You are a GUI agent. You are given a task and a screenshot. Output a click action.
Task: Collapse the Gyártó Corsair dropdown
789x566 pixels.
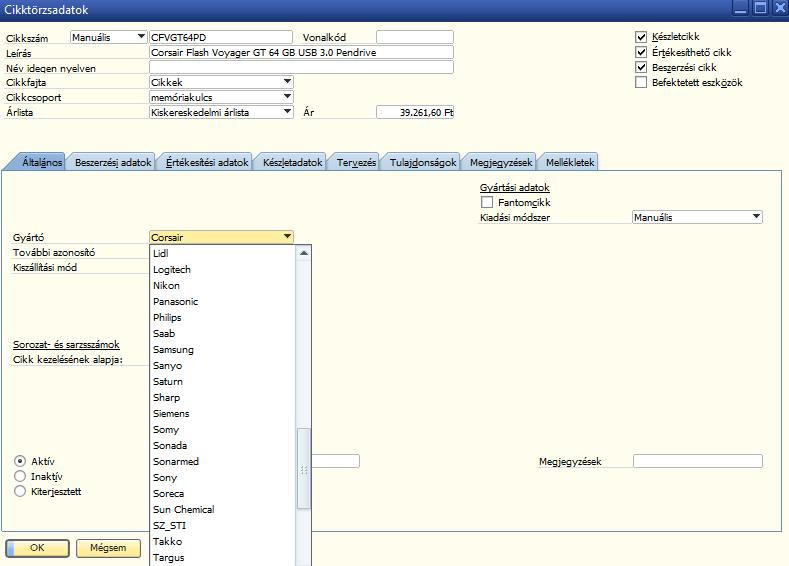click(221, 237)
